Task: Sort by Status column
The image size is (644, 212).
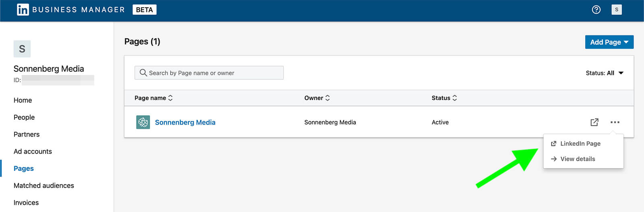Action: tap(444, 98)
